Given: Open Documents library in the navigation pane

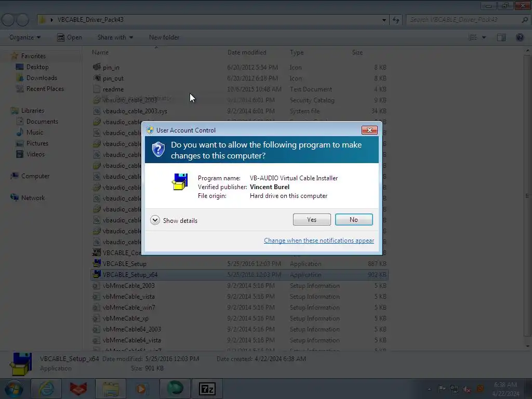Looking at the screenshot, I should (37, 122).
